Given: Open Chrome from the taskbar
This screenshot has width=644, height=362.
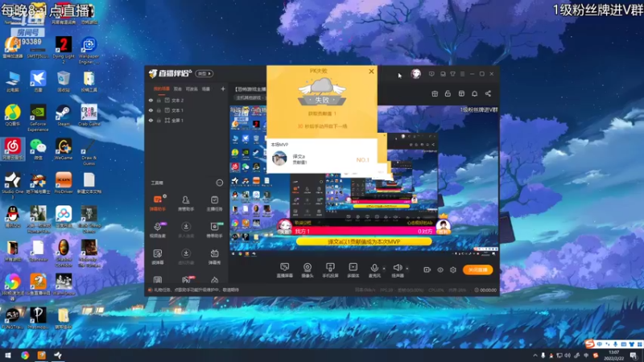Looking at the screenshot, I should (x=25, y=356).
